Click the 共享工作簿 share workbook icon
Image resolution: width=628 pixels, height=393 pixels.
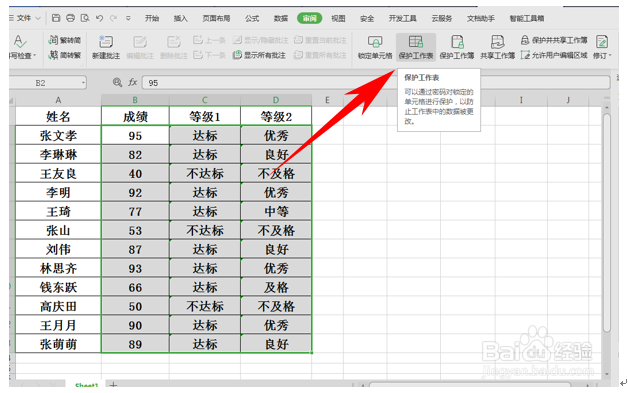coord(497,41)
